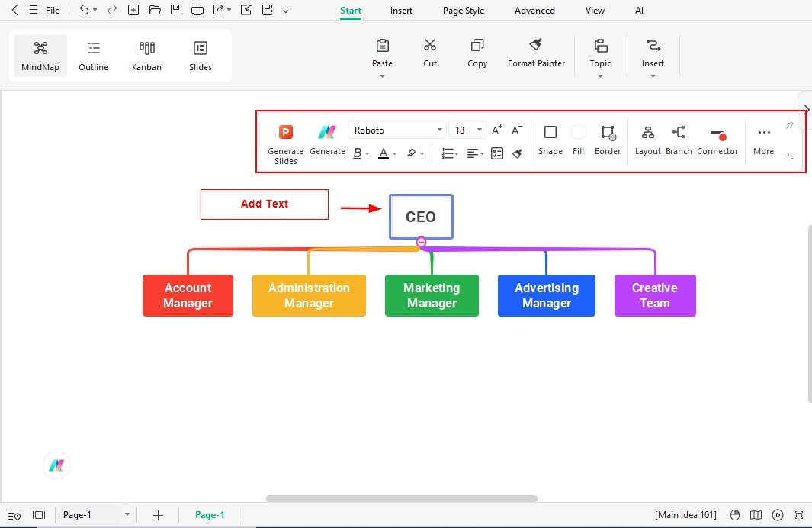
Task: Open the Page Style menu
Action: pos(463,10)
